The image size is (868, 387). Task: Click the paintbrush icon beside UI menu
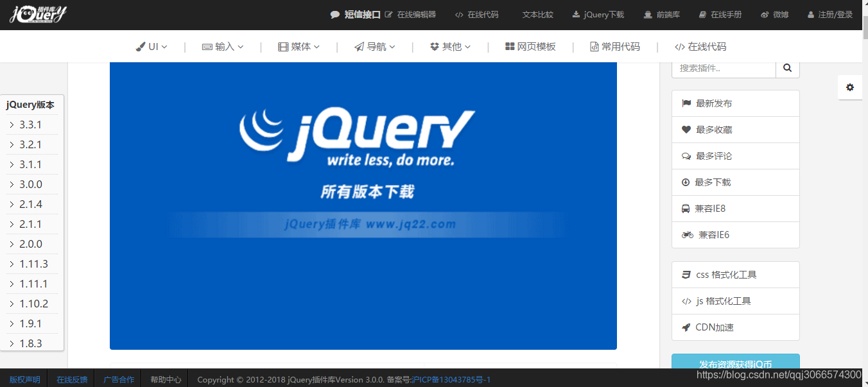click(141, 47)
